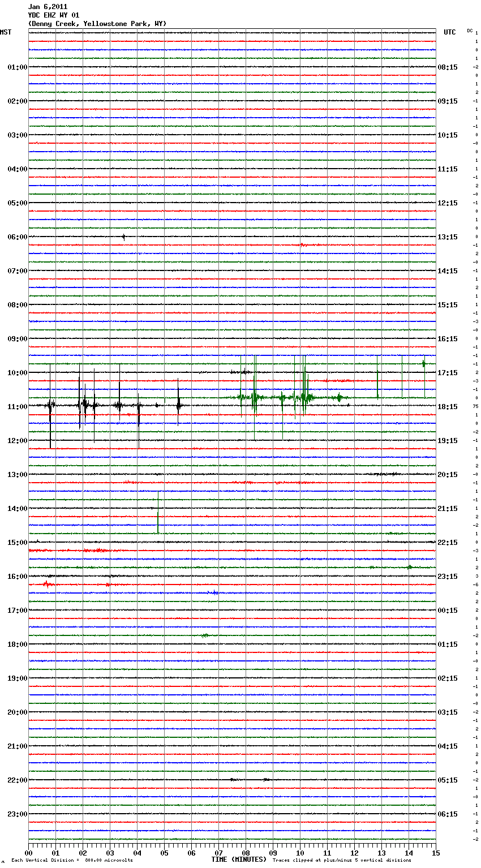Screen dimensions: 481x868
Task: Click the 23:15 UTC time label
Action: [x=448, y=577]
